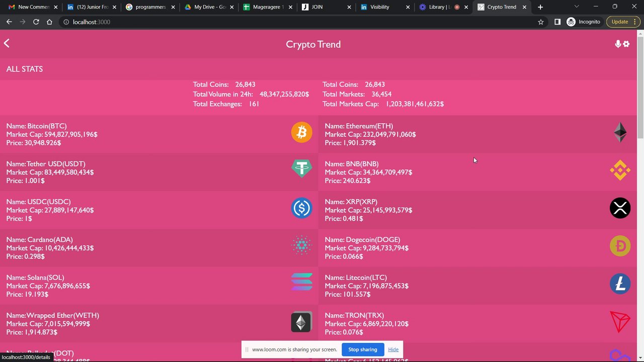Click the Cardano dotted logo icon
The width and height of the screenshot is (644, 362).
coord(302,246)
